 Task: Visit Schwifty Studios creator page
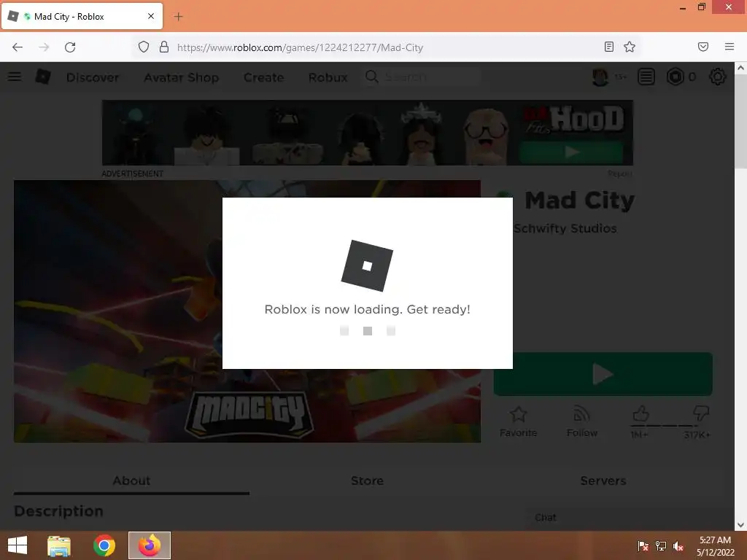(x=565, y=228)
